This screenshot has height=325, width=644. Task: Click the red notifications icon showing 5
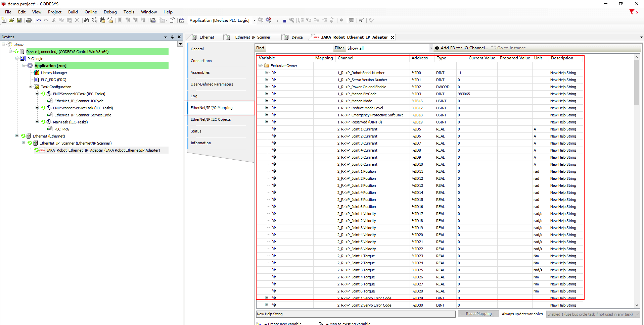[633, 12]
